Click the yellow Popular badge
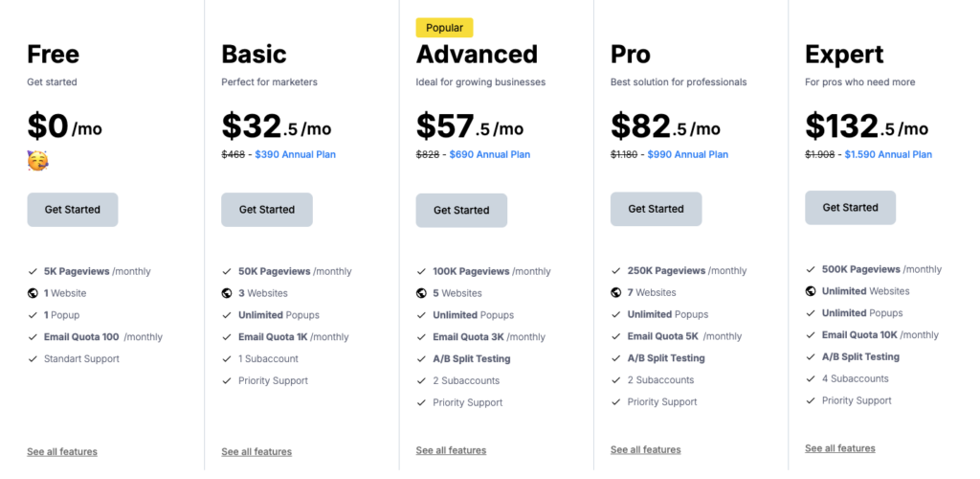This screenshot has width=980, height=479. (444, 28)
